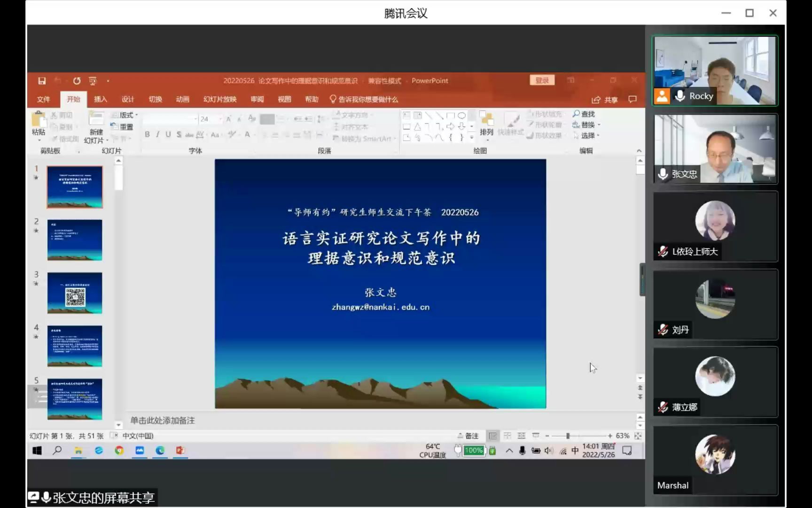Click muted mic icon of L依玲上师大
Screen dimensions: 812x508
coord(663,252)
